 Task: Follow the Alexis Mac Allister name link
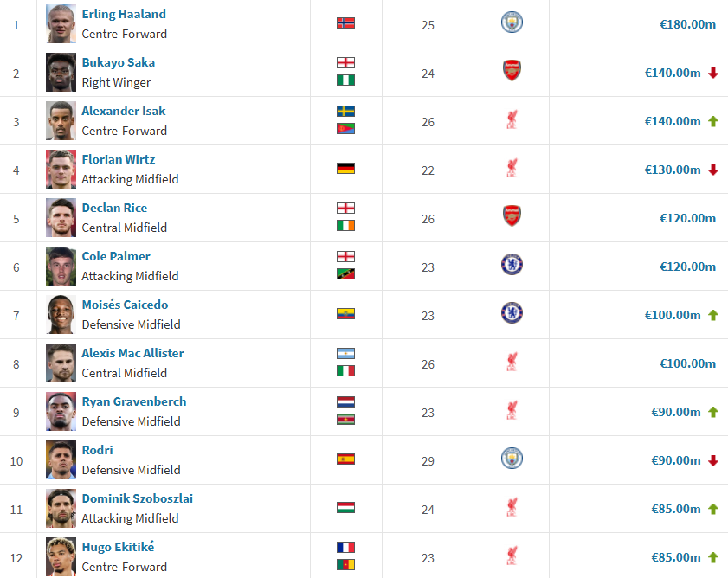(x=132, y=353)
